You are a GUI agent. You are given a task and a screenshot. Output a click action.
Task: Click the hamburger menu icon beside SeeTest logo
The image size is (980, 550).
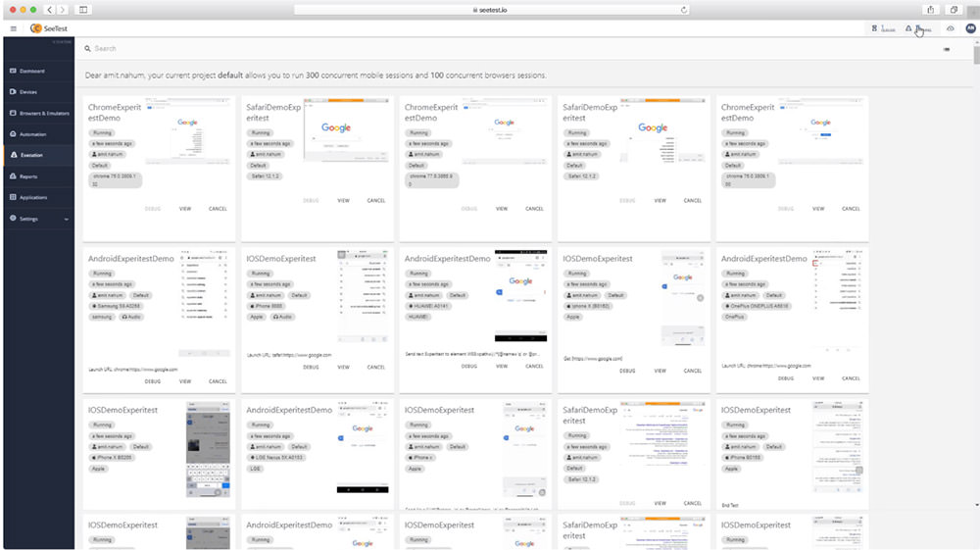click(14, 28)
